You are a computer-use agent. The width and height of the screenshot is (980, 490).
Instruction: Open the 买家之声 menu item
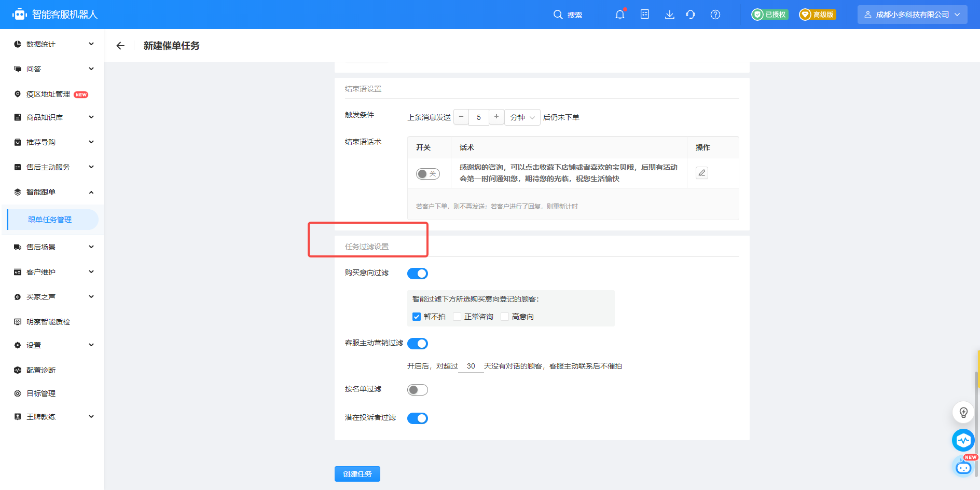(x=52, y=297)
